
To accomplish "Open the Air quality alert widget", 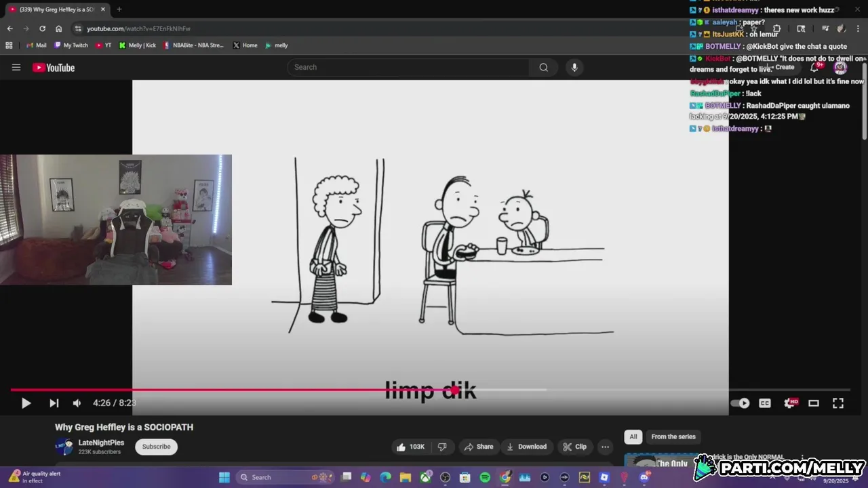I will pos(35,476).
